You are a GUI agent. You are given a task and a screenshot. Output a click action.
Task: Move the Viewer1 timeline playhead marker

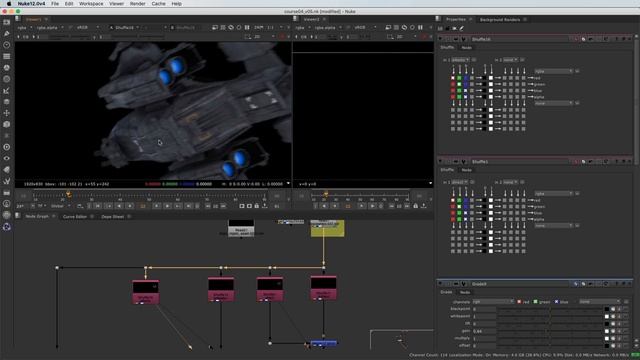click(69, 194)
